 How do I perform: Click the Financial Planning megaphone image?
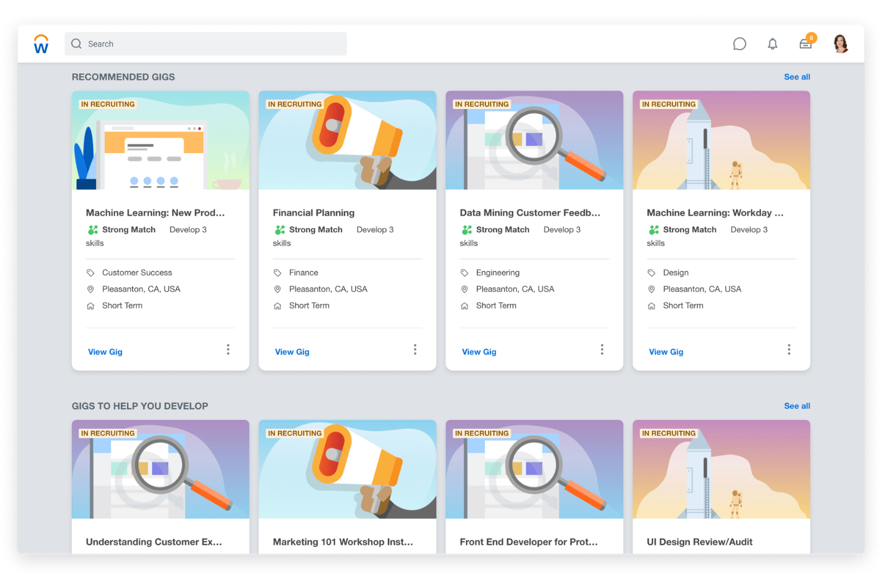[x=347, y=140]
